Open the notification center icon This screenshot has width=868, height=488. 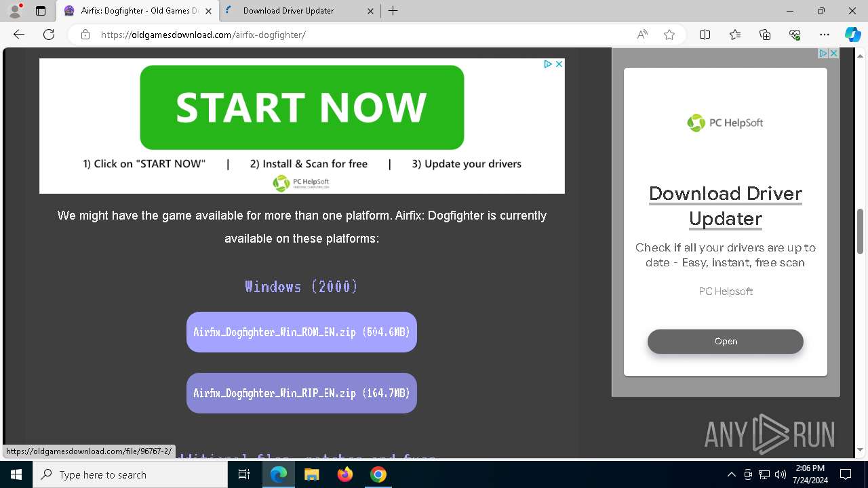click(846, 474)
